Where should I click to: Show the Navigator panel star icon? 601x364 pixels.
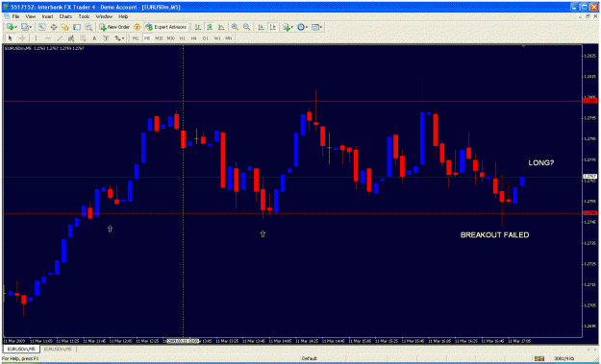pyautogui.click(x=65, y=27)
